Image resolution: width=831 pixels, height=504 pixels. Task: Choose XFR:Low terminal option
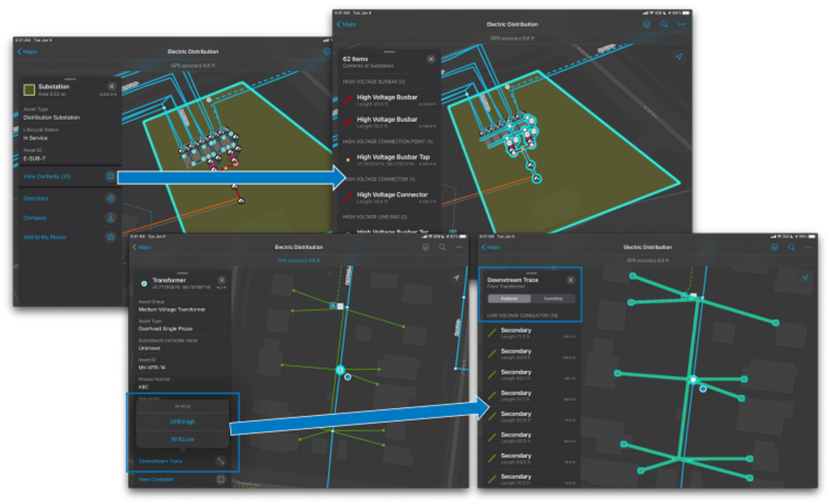tap(182, 439)
